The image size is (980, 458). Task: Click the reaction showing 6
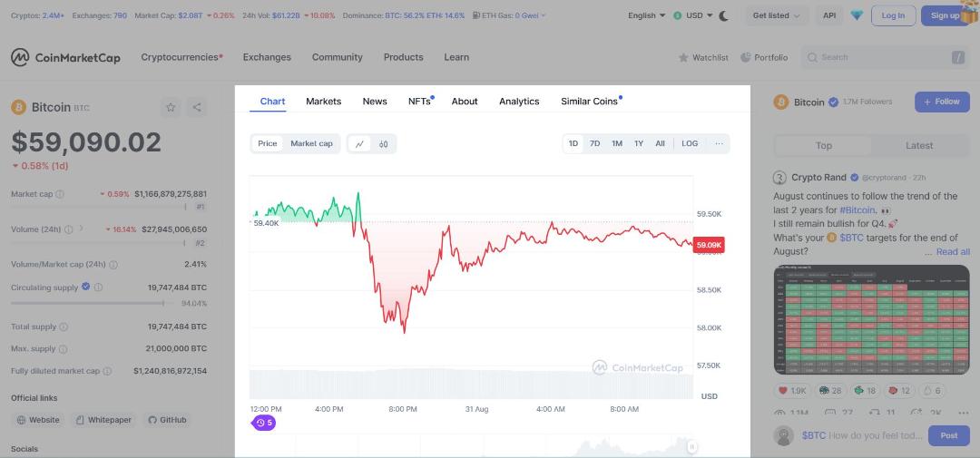[932, 391]
